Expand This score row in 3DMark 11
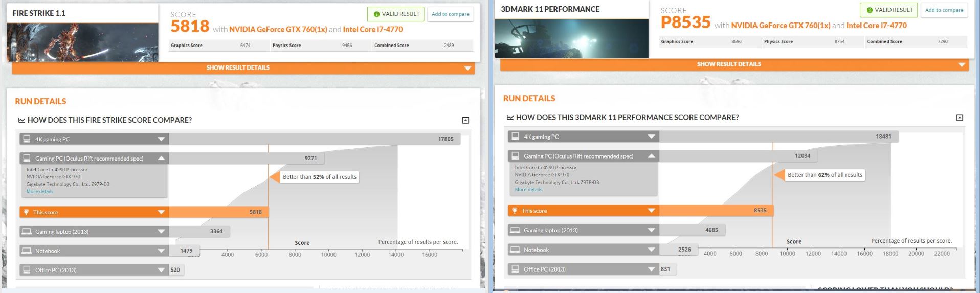980x293 pixels. [651, 211]
